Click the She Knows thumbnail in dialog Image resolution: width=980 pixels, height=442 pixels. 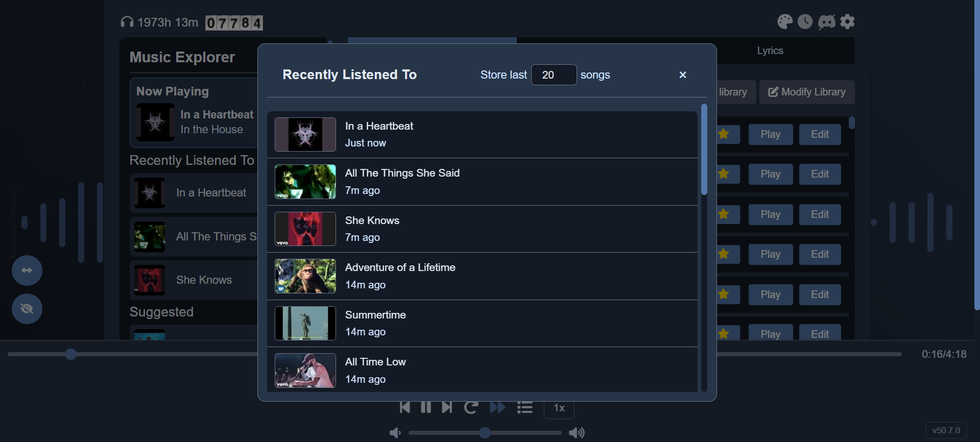[x=305, y=229]
